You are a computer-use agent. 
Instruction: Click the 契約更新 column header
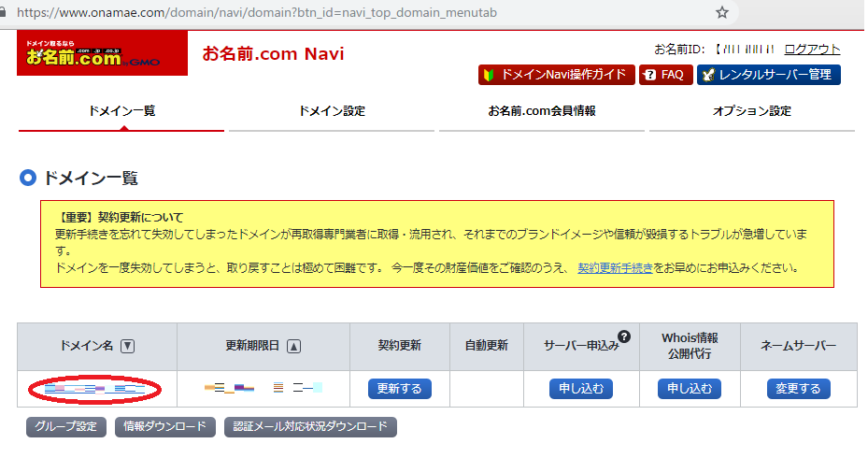399,346
